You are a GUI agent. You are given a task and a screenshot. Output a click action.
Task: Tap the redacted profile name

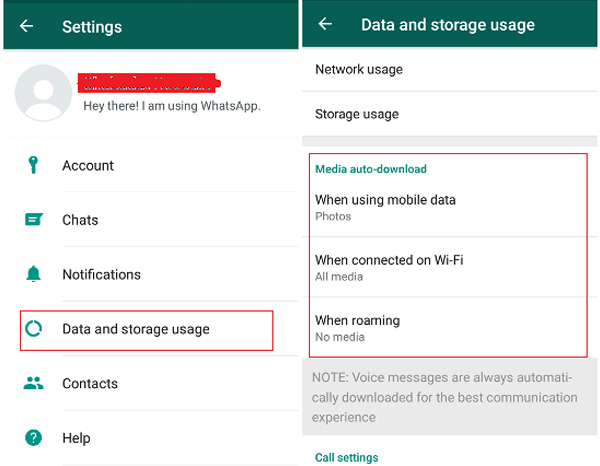[x=149, y=83]
